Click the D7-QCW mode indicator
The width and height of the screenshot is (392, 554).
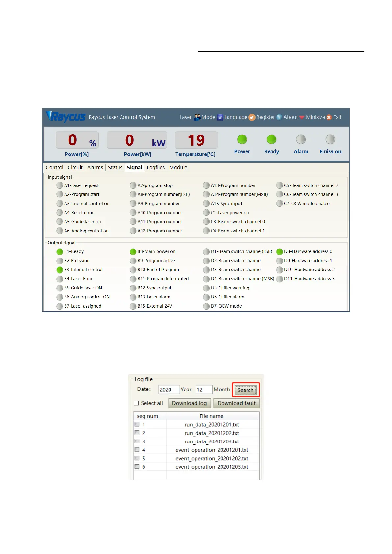pos(206,306)
